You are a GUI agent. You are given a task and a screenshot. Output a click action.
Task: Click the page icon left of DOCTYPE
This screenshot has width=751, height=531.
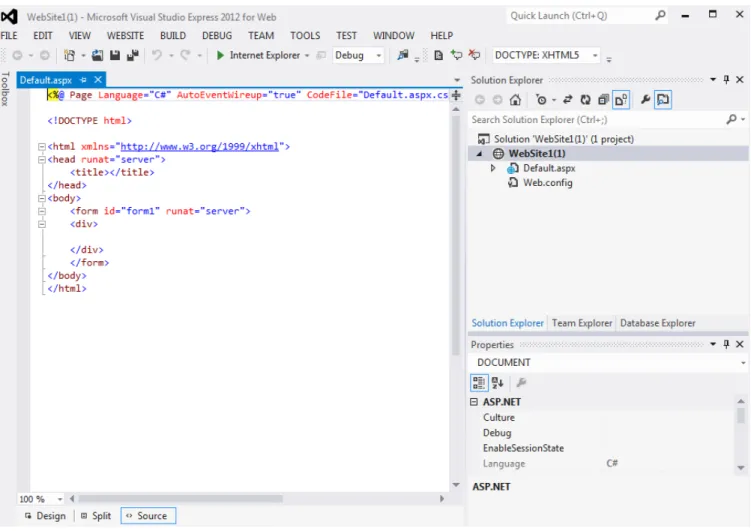(x=438, y=56)
